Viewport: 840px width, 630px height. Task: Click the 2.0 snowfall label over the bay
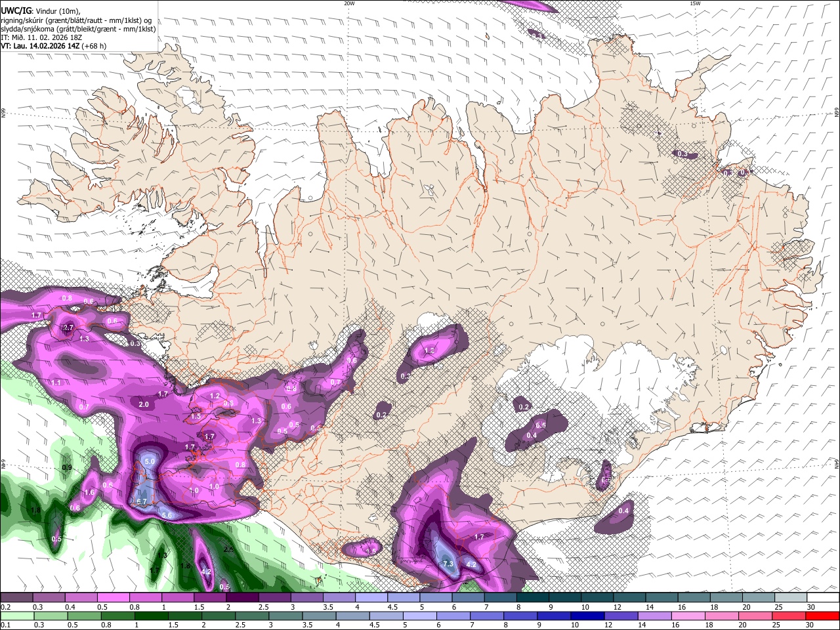pyautogui.click(x=144, y=404)
